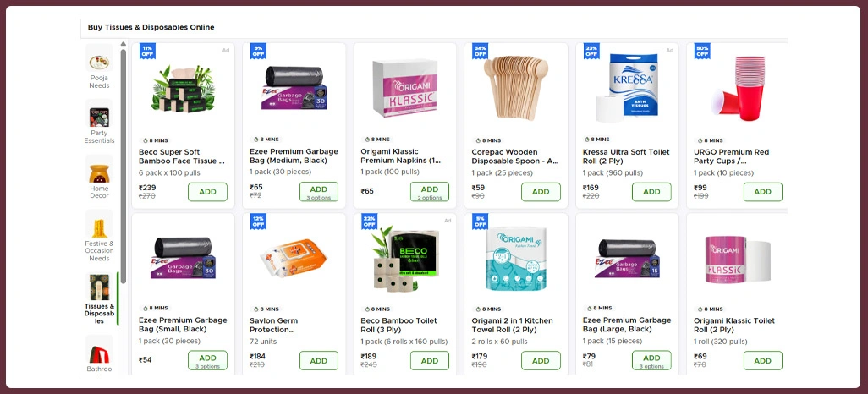This screenshot has height=394, width=868.
Task: Open the Corepac Wooden Disposable Spoon image
Action: (x=516, y=87)
